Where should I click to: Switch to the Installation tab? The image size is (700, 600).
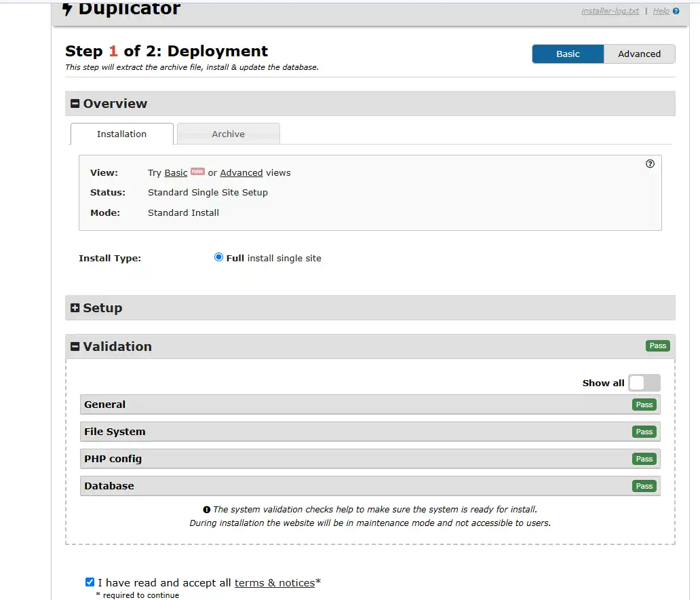pyautogui.click(x=121, y=134)
